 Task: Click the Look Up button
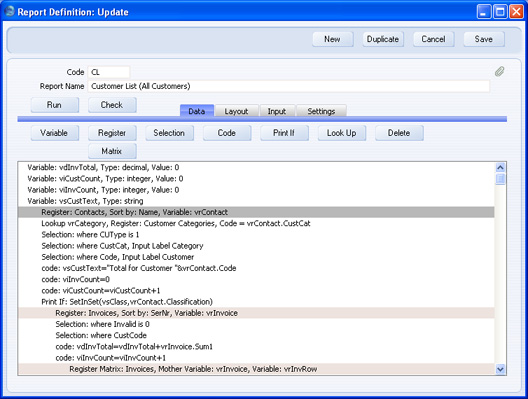(342, 133)
